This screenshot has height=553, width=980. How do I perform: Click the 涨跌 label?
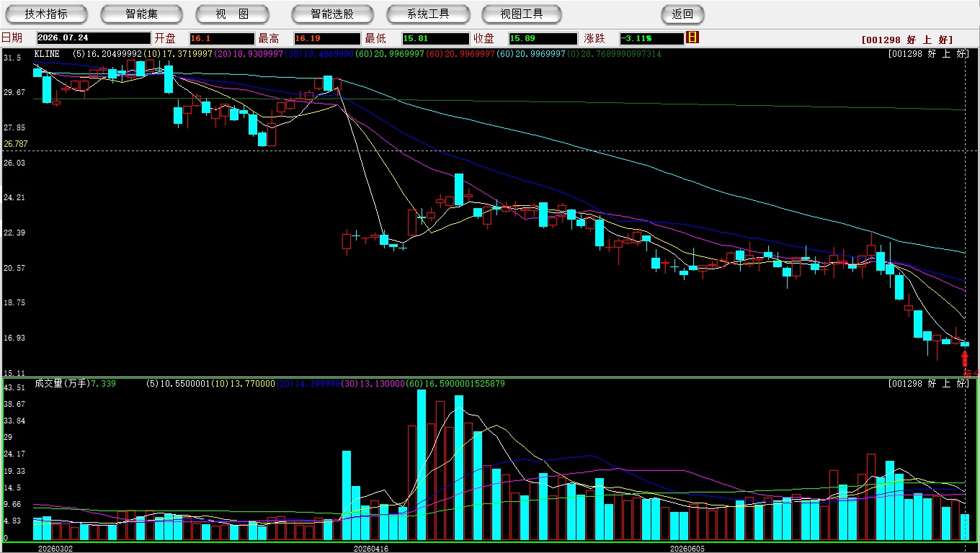pos(594,38)
